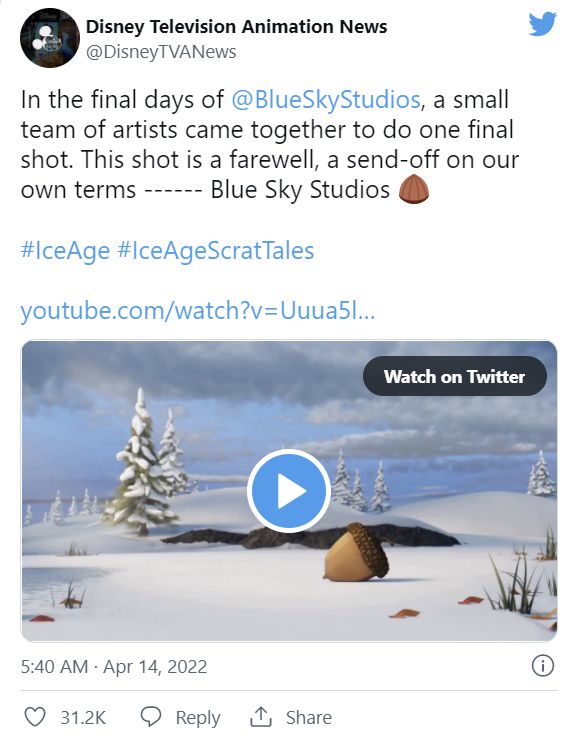Click the Twitter bird logo
The image size is (576, 738).
(543, 24)
